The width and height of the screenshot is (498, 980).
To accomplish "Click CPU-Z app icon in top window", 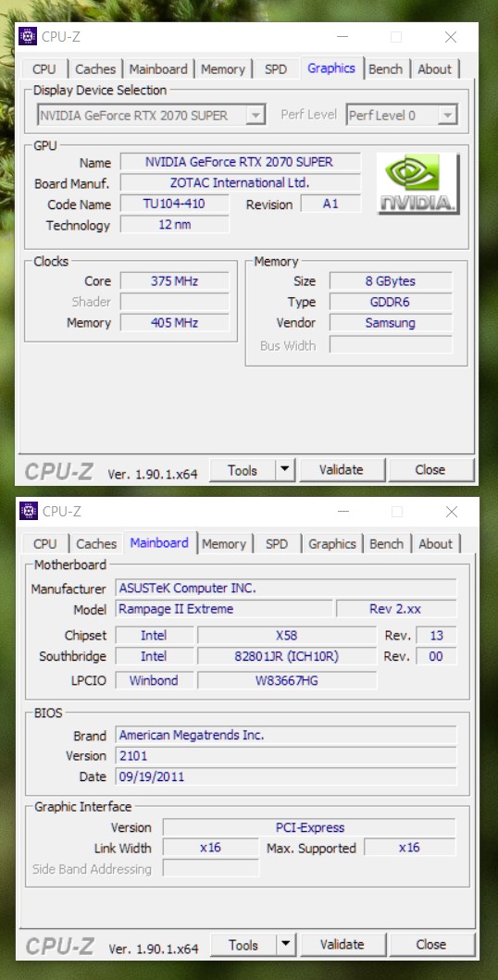I will point(28,36).
